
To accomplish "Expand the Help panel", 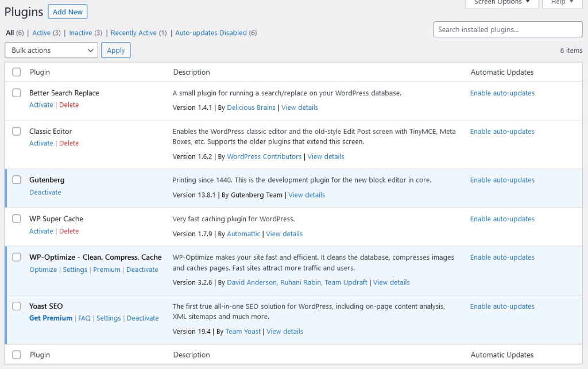I will tap(562, 2).
